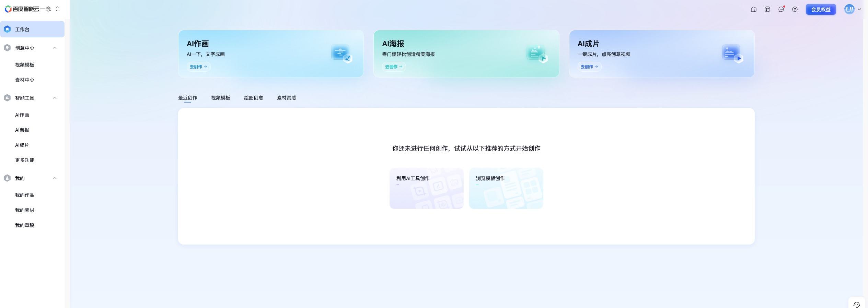Switch to the 绘图创意 tab
The image size is (868, 308).
pos(254,98)
